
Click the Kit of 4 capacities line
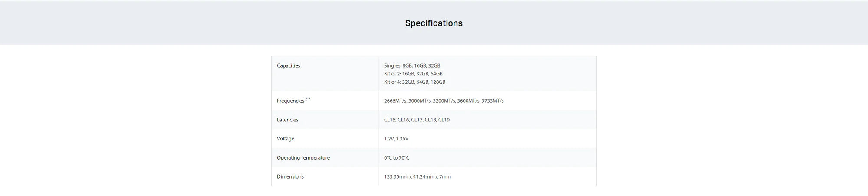pyautogui.click(x=414, y=82)
